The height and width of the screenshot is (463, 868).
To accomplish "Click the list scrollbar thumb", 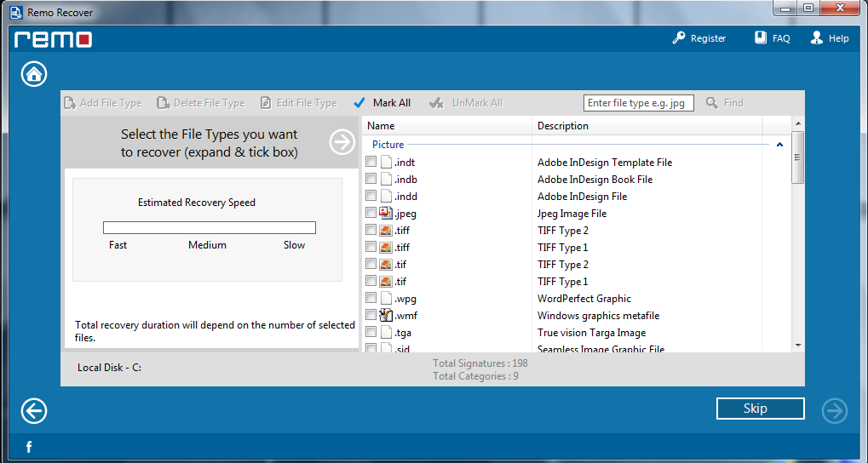I will pos(797,157).
